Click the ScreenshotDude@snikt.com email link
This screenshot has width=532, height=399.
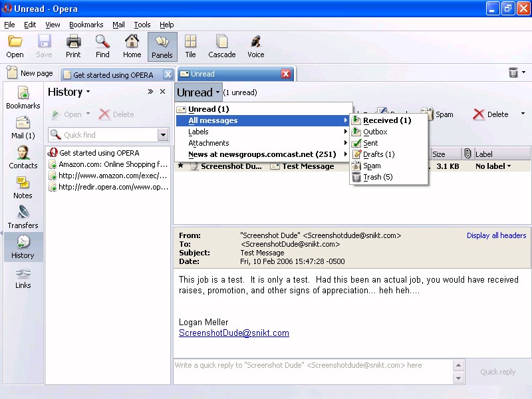[x=233, y=333]
